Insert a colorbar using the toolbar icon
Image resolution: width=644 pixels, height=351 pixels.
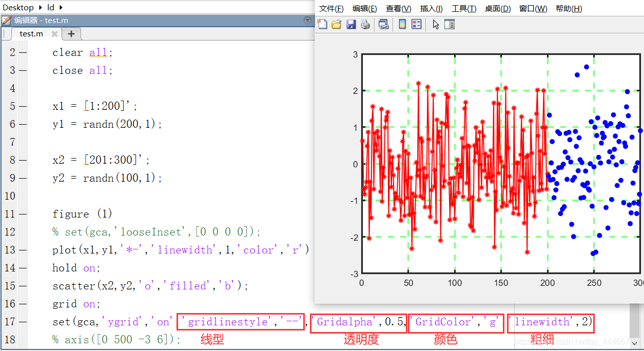coord(402,24)
